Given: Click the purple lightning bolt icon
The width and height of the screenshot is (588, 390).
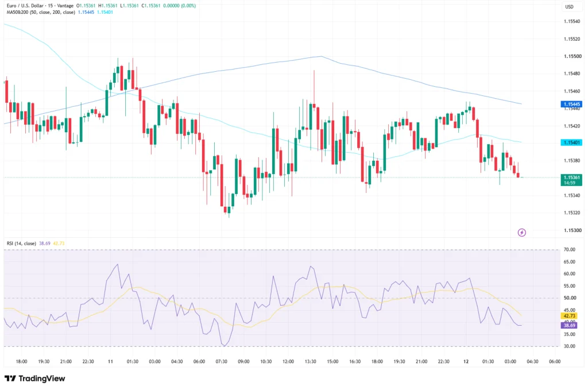Looking at the screenshot, I should point(521,233).
